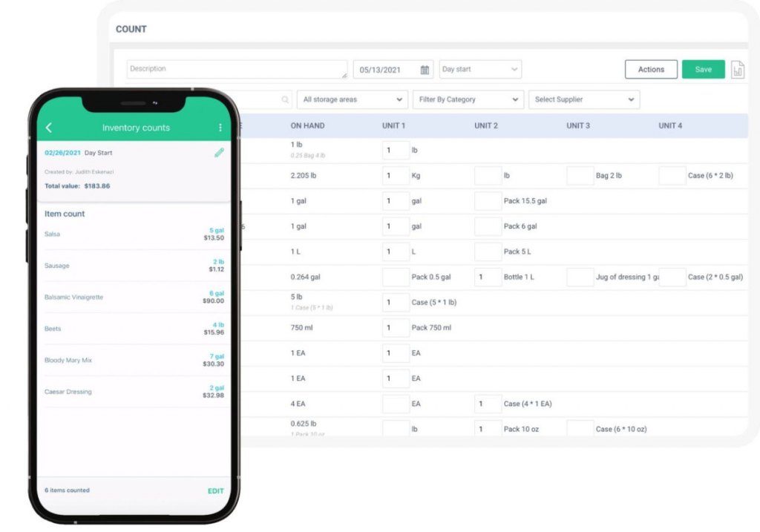Screen dimensions: 760x532
Task: Click the Description input field
Action: click(236, 68)
